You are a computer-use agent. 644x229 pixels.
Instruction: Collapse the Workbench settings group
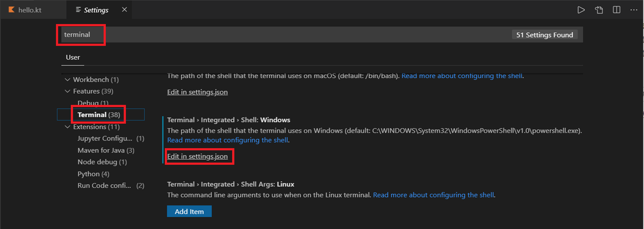pyautogui.click(x=67, y=79)
